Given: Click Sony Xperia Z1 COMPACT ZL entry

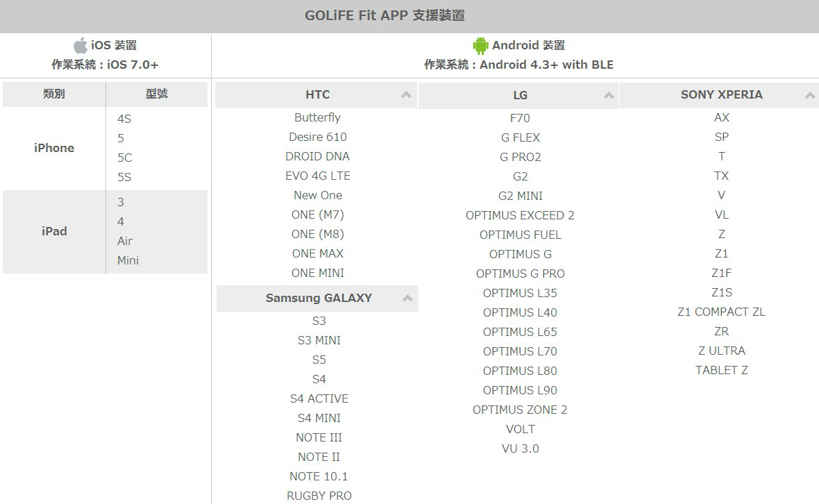Looking at the screenshot, I should point(721,312).
